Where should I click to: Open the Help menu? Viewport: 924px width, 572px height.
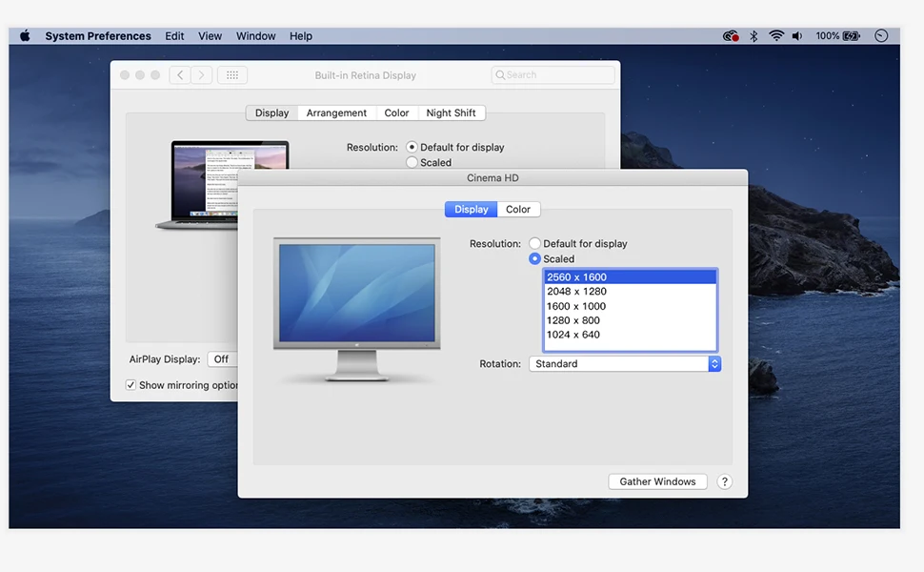click(300, 36)
